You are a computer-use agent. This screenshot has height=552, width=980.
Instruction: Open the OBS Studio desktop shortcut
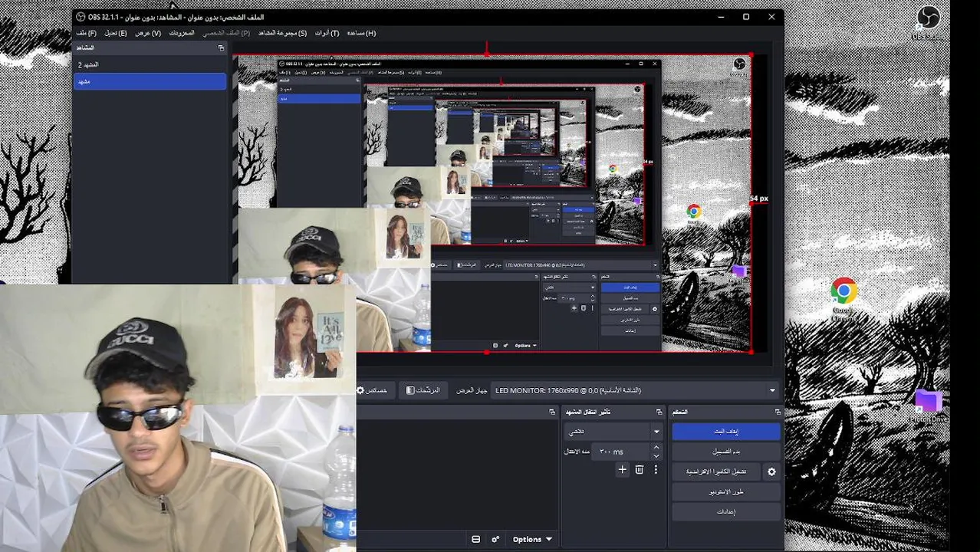(928, 22)
